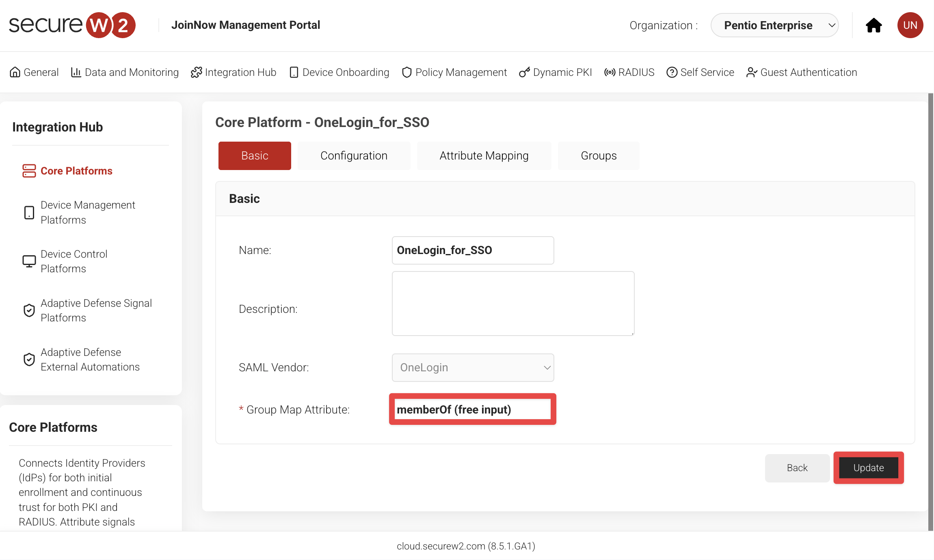Click the Guest Authentication user icon
Viewport: 934px width, 560px height.
[x=752, y=72]
